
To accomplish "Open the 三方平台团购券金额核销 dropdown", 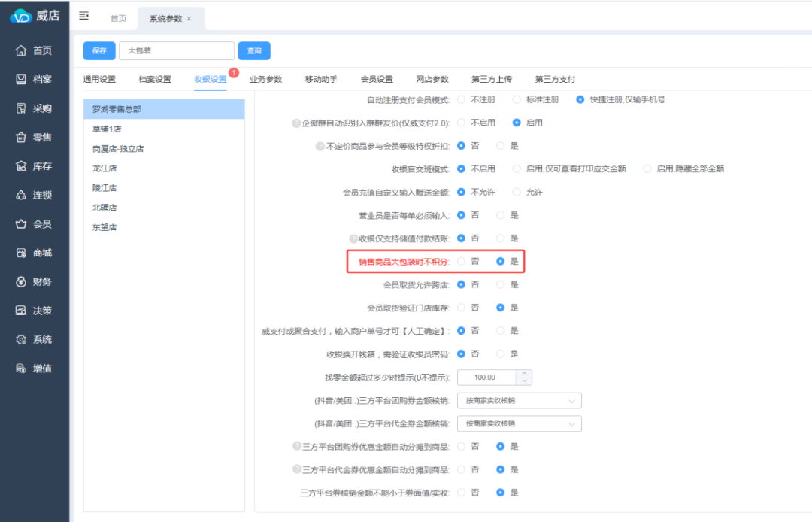I will point(519,401).
